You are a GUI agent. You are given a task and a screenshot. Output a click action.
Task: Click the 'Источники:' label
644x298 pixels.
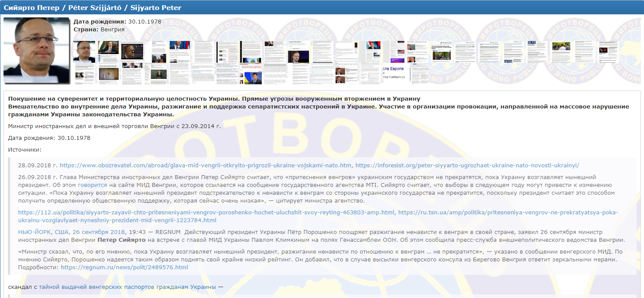(25, 149)
